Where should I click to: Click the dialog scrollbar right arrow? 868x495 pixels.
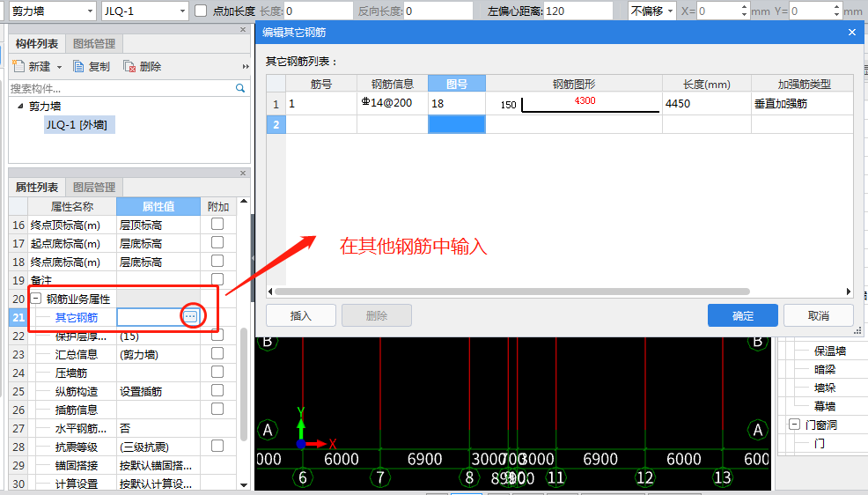849,292
